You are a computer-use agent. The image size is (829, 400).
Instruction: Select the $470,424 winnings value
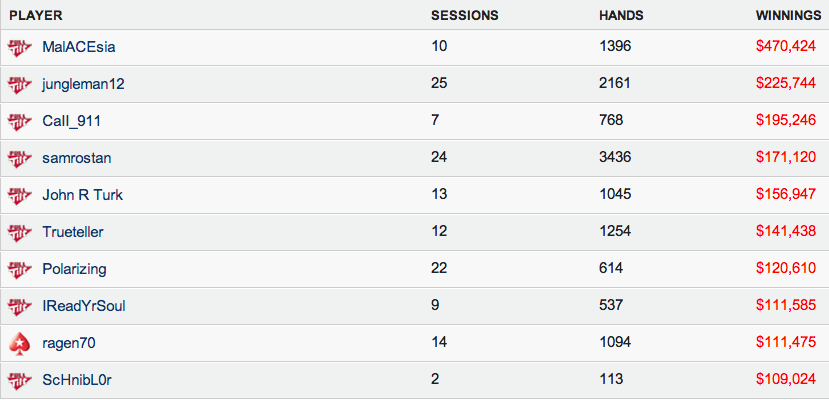[786, 46]
